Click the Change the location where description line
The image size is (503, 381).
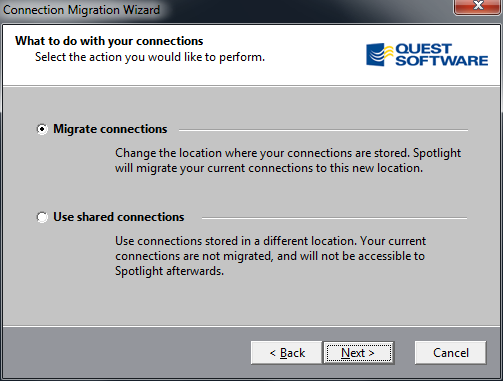(288, 153)
